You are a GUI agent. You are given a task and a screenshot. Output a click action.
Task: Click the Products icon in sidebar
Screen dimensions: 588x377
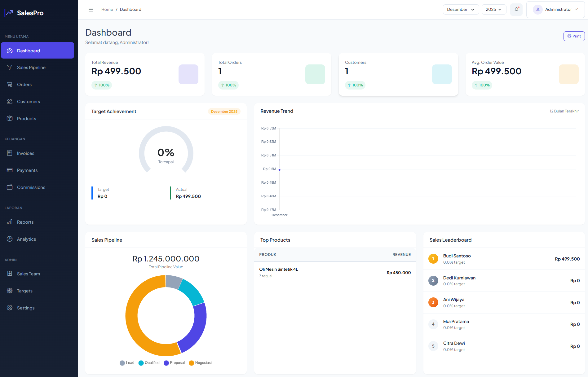pos(10,118)
